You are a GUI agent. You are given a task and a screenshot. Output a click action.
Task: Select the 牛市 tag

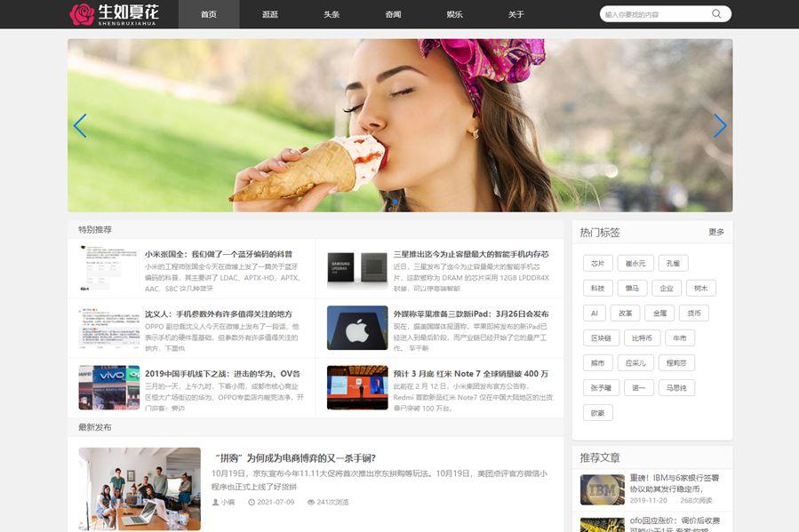point(680,338)
